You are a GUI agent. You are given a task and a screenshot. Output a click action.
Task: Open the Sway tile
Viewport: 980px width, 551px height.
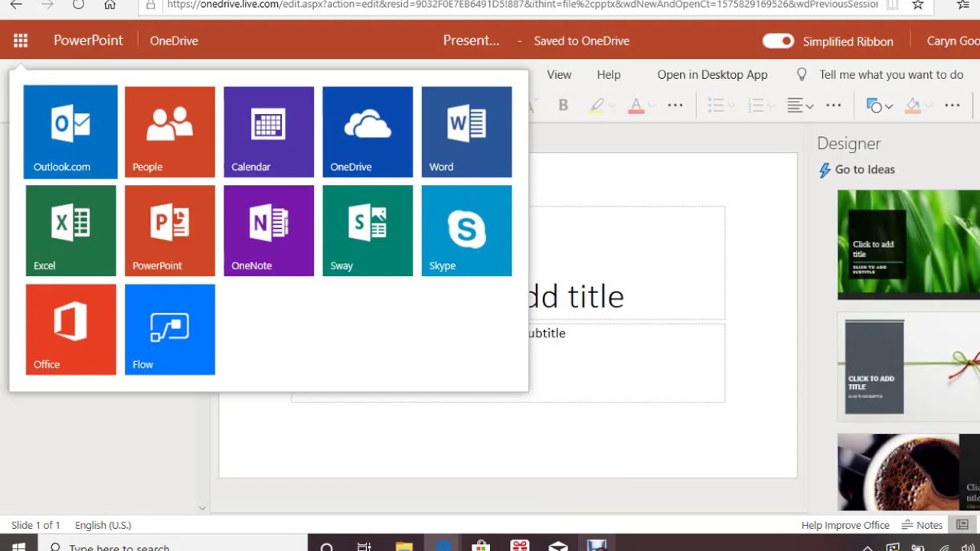point(367,230)
